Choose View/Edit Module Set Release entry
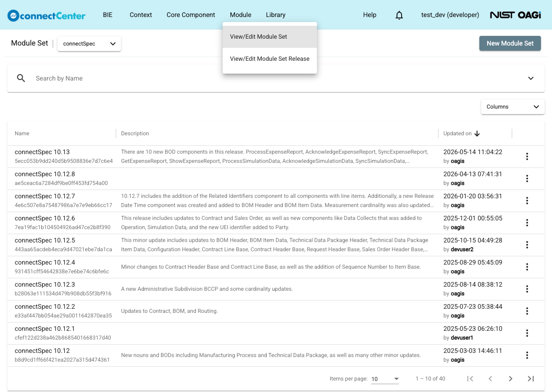 point(270,59)
